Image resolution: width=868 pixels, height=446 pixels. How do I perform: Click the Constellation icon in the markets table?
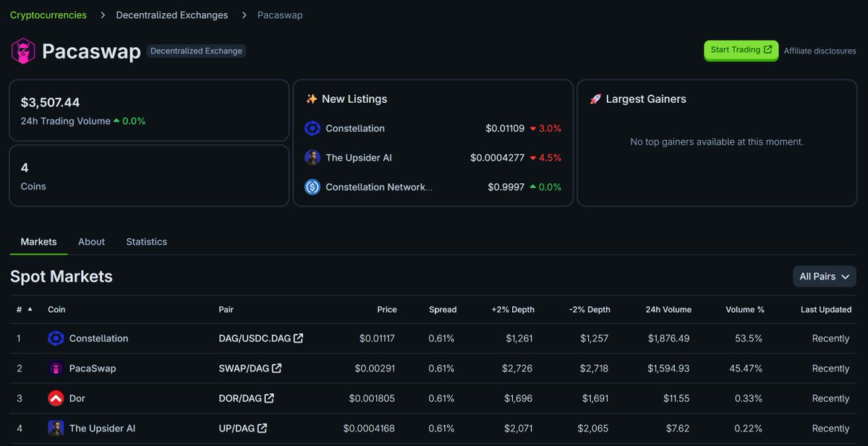(56, 338)
